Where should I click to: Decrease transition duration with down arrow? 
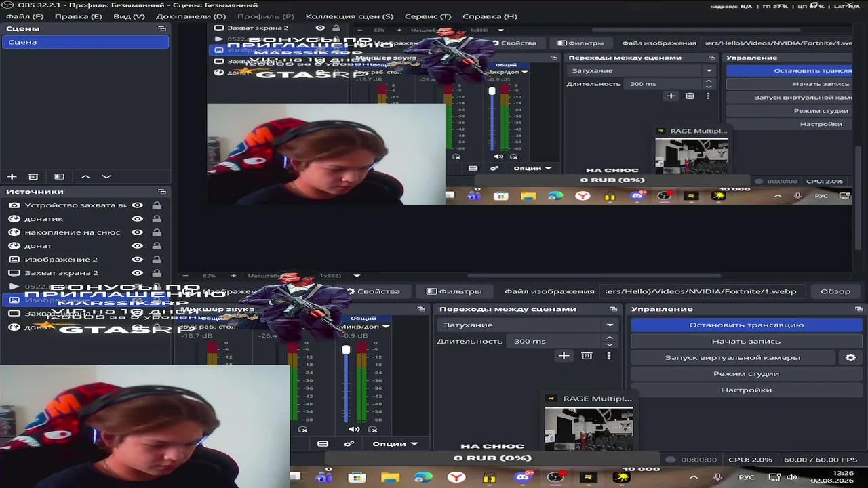(x=610, y=345)
